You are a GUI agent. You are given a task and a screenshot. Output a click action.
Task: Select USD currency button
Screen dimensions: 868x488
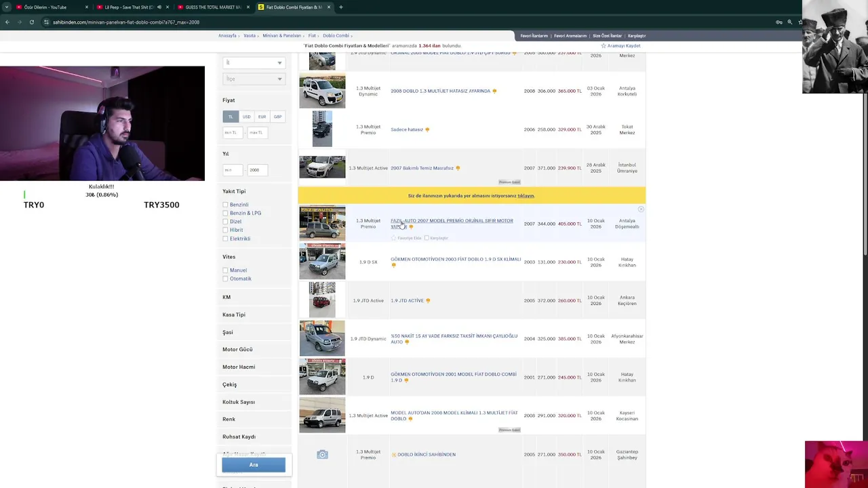coord(246,117)
